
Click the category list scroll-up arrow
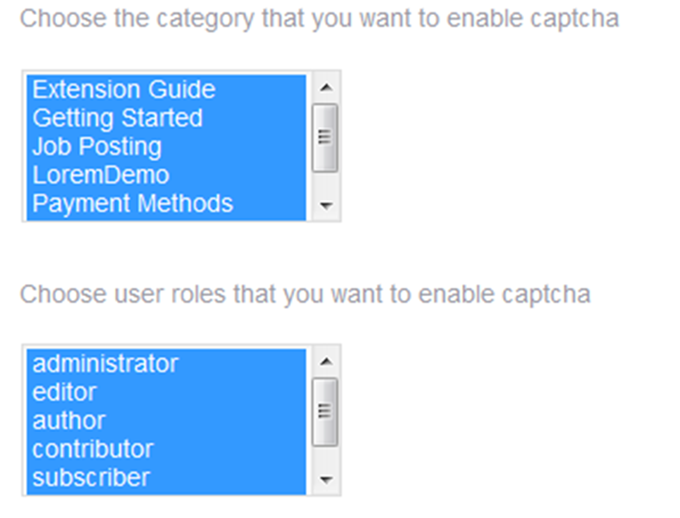tap(325, 88)
